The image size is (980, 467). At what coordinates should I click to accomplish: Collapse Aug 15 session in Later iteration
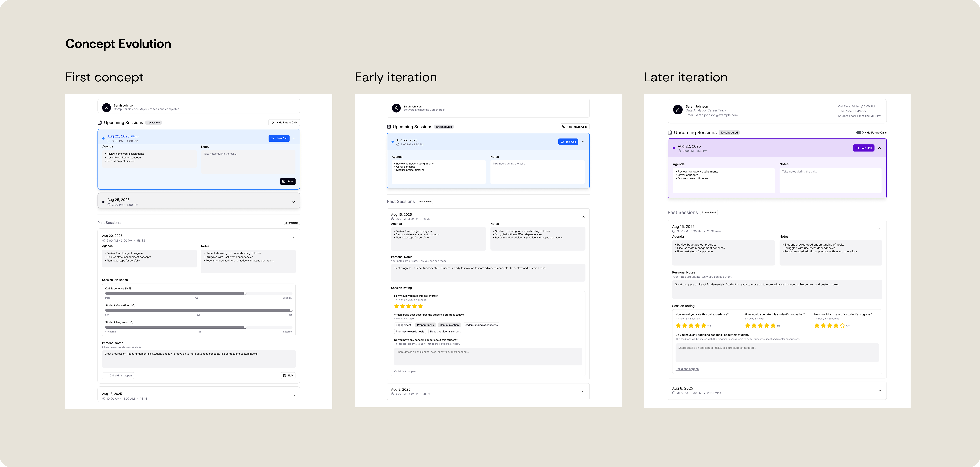(880, 229)
